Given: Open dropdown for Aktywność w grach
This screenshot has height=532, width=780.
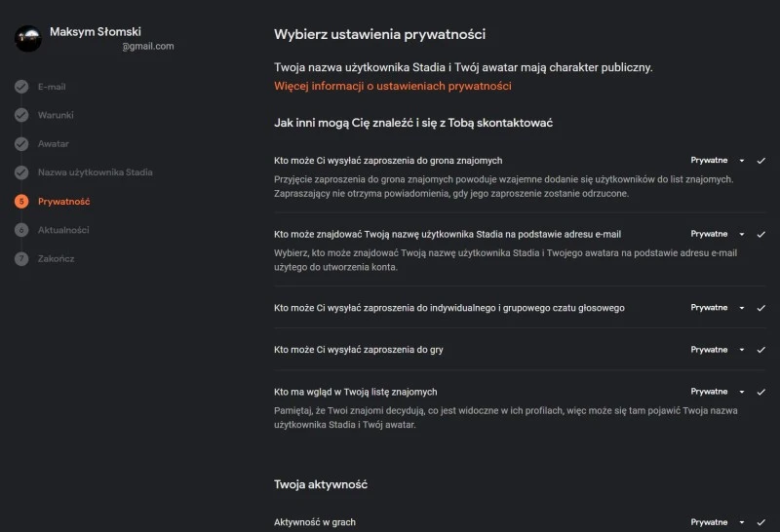Looking at the screenshot, I should [x=718, y=522].
